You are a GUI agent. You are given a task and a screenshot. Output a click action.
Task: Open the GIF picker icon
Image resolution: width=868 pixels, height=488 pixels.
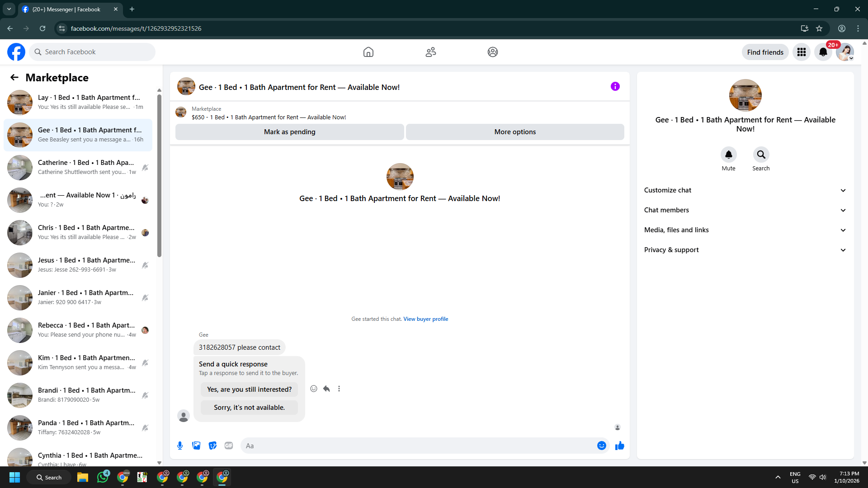[x=229, y=446]
